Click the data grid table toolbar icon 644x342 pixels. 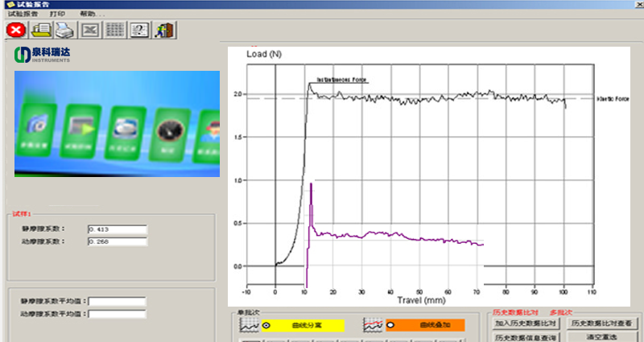coord(115,30)
